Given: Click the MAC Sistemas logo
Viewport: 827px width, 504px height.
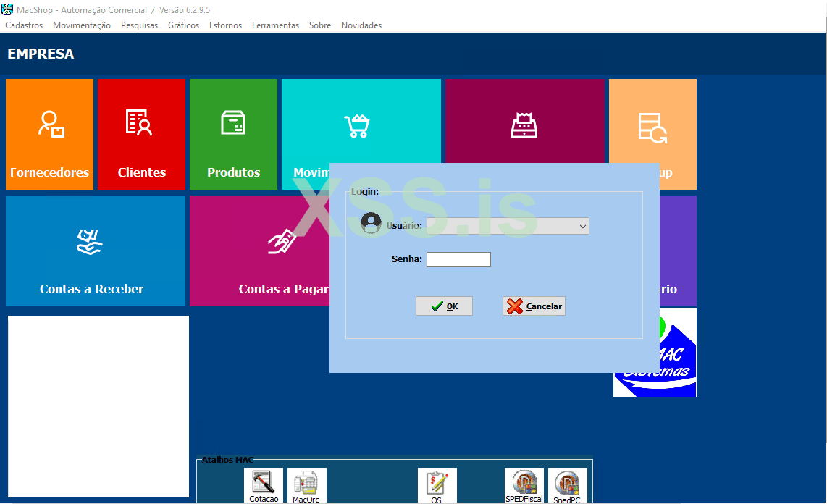Looking at the screenshot, I should tap(678, 353).
